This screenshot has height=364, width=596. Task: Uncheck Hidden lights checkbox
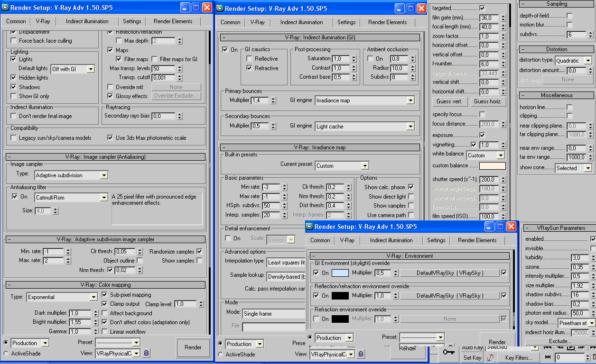[x=14, y=78]
